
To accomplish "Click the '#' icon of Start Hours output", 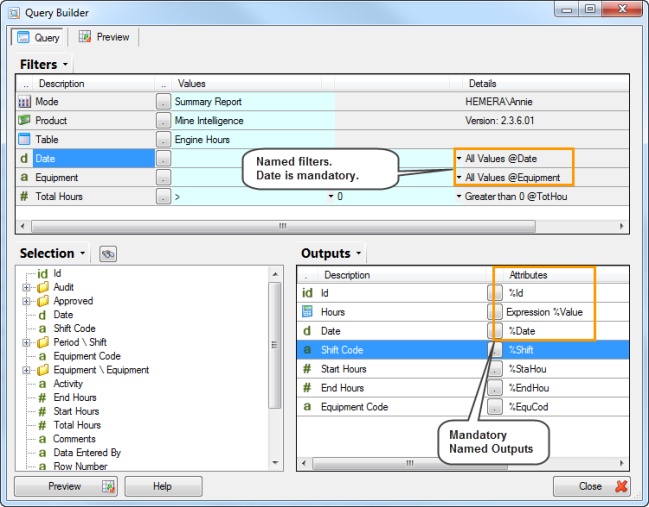I will tap(307, 368).
